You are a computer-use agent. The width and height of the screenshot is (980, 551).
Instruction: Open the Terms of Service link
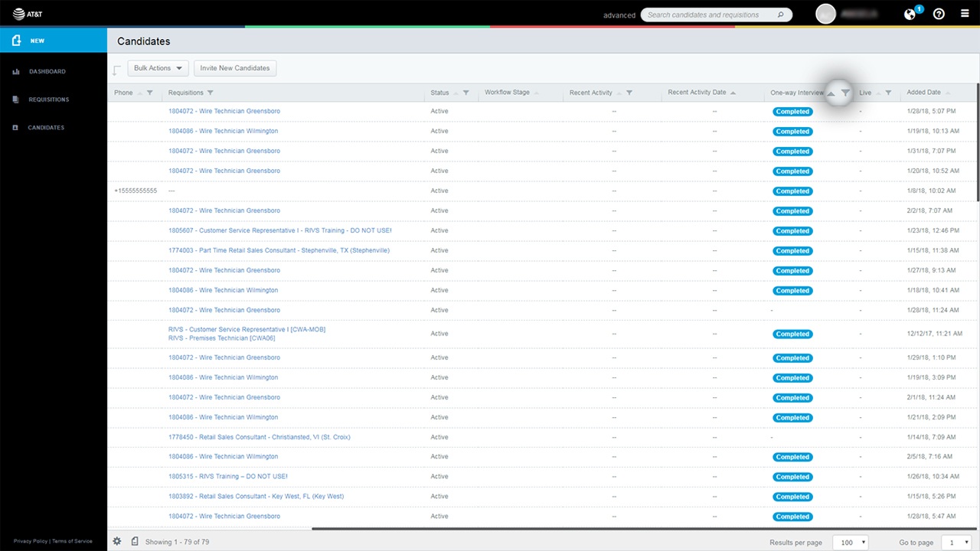coord(72,541)
